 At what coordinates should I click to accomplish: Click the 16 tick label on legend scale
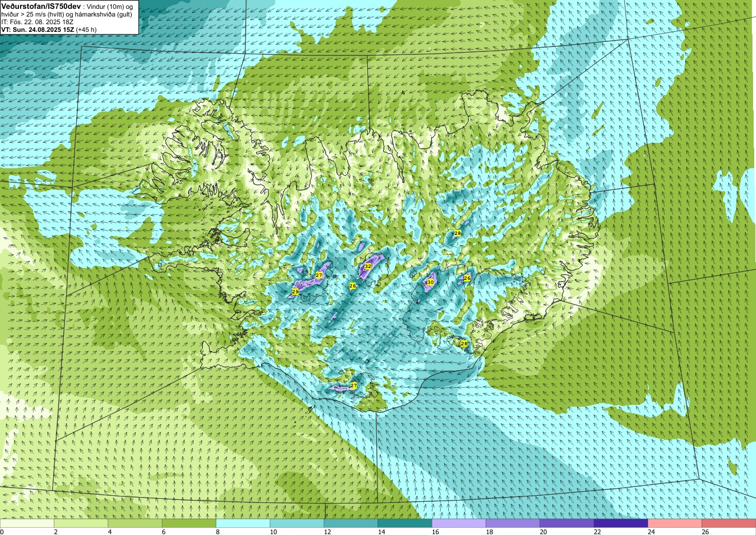[x=434, y=532]
